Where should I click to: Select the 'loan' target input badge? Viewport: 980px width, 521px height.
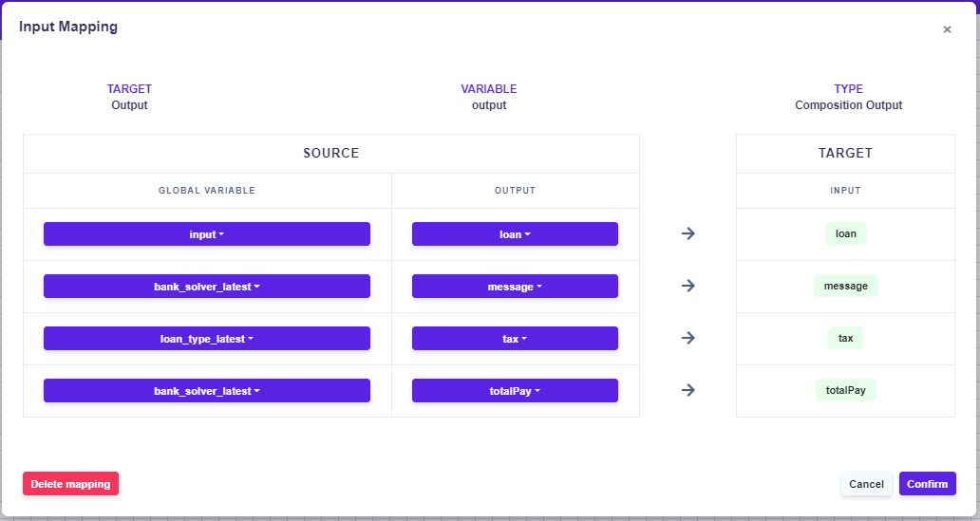click(x=845, y=233)
